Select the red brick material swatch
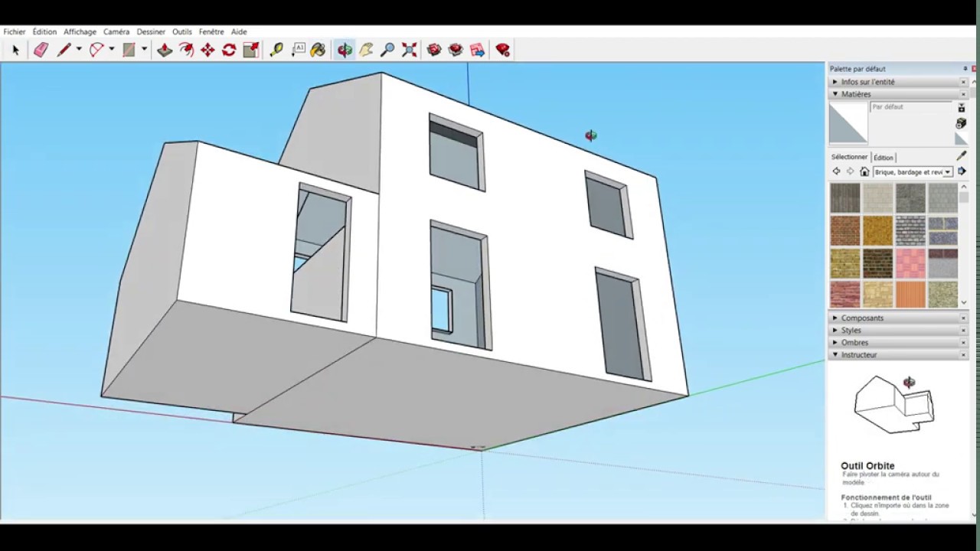980x551 pixels. pos(845,230)
